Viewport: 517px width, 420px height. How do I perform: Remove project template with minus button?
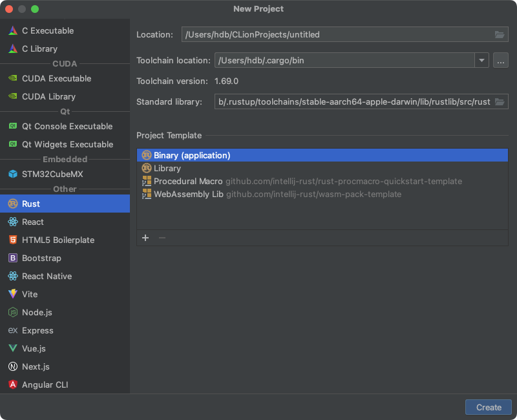click(162, 238)
